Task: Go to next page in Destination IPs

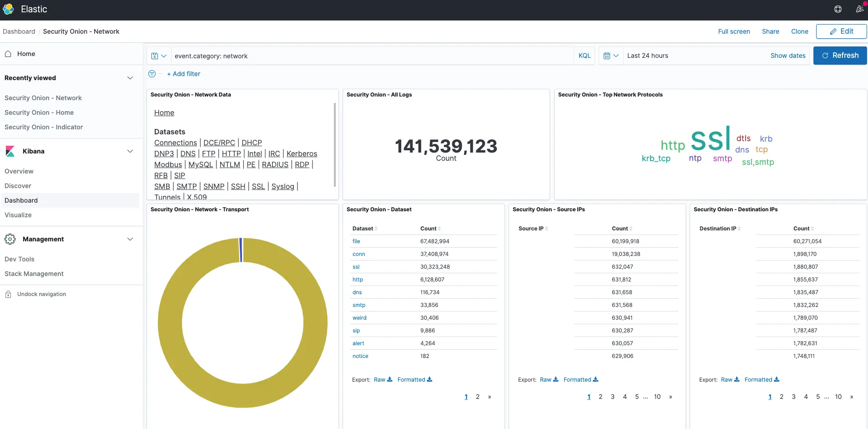Action: (x=852, y=397)
